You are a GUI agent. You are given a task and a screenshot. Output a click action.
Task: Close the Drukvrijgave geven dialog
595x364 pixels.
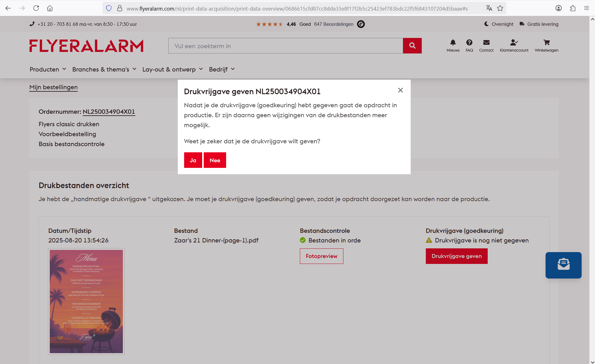pyautogui.click(x=400, y=90)
